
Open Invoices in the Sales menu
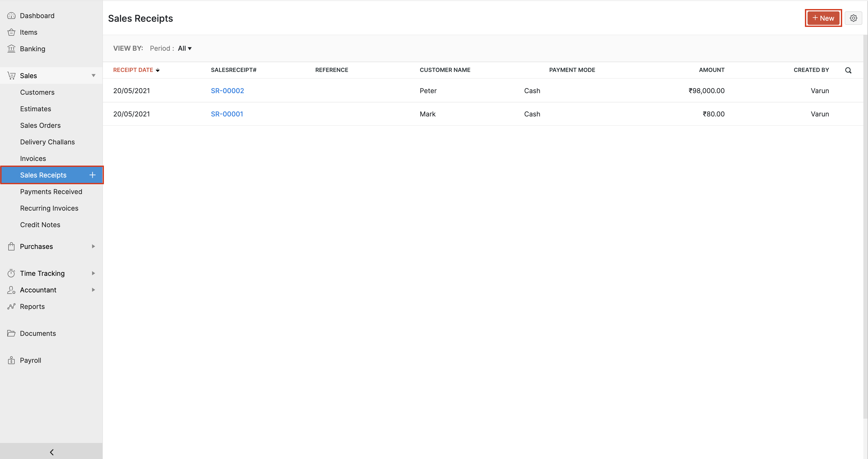click(x=33, y=159)
